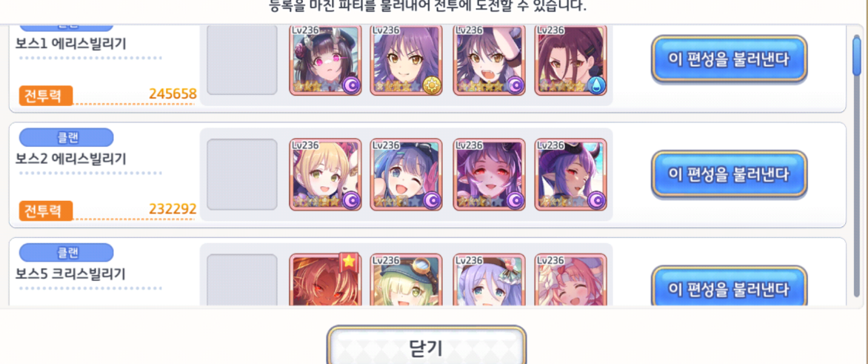This screenshot has width=868, height=364.
Task: Select the winking blue-haired character in Boss 2
Action: [x=407, y=174]
